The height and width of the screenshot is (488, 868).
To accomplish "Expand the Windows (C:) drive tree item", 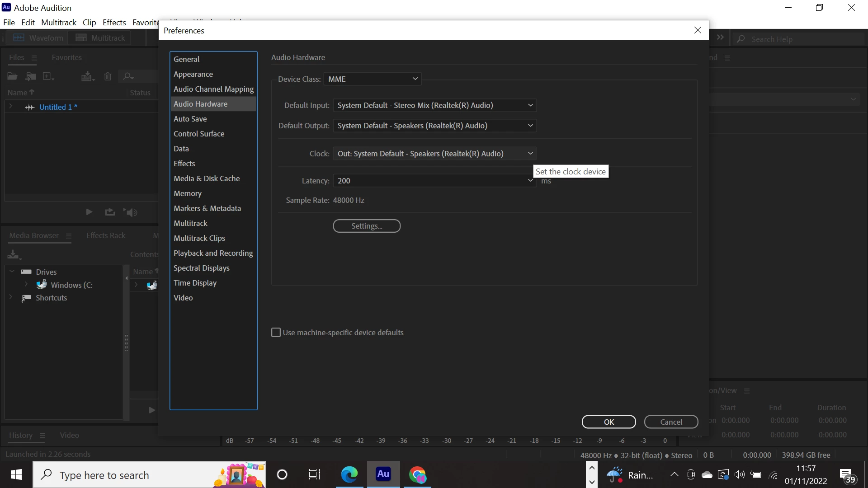I will tap(26, 285).
